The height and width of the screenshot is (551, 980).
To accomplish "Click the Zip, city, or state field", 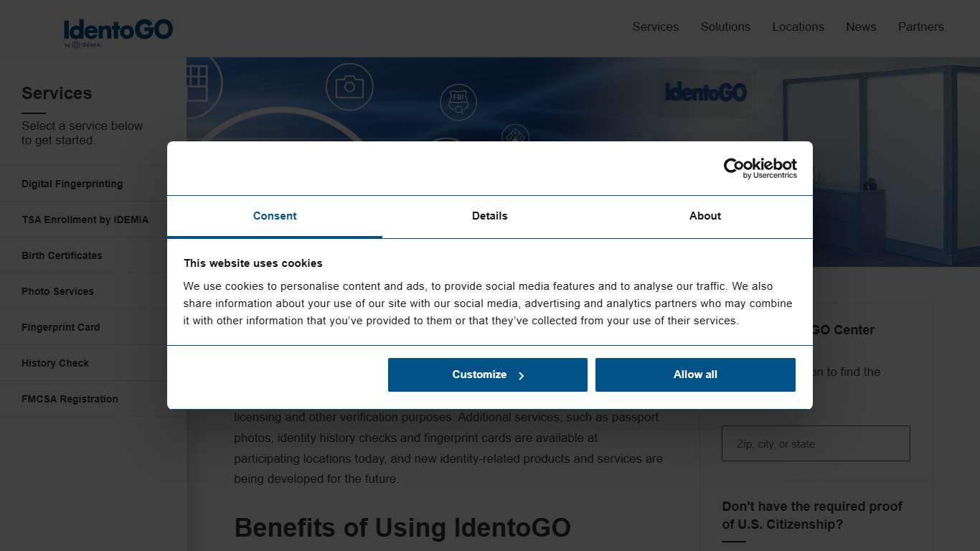I will pyautogui.click(x=815, y=443).
